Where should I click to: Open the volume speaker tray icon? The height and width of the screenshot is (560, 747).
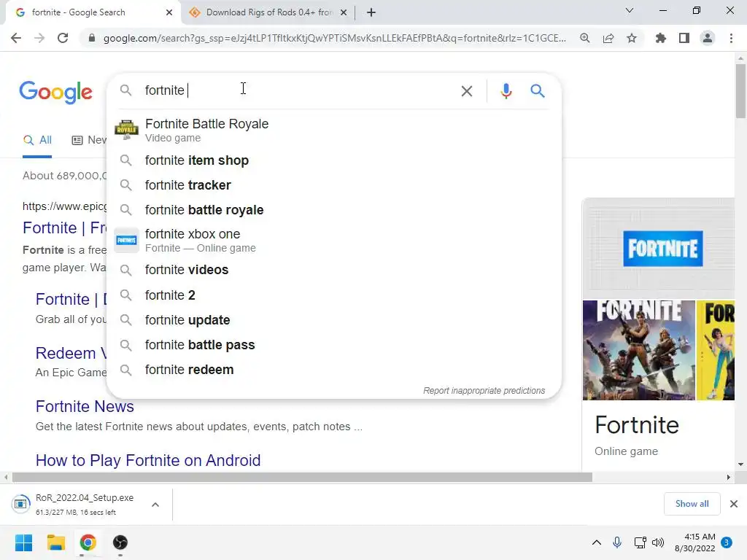658,542
